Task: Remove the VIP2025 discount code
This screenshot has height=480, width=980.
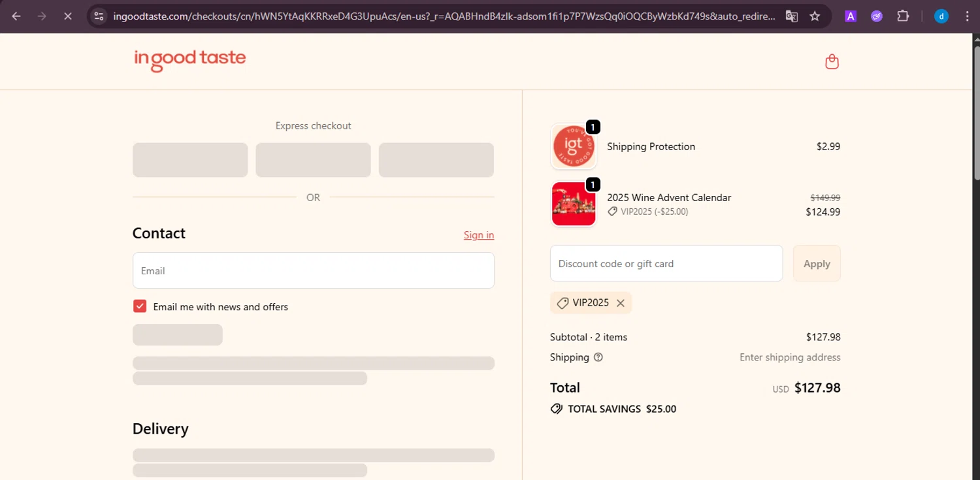Action: pyautogui.click(x=621, y=303)
